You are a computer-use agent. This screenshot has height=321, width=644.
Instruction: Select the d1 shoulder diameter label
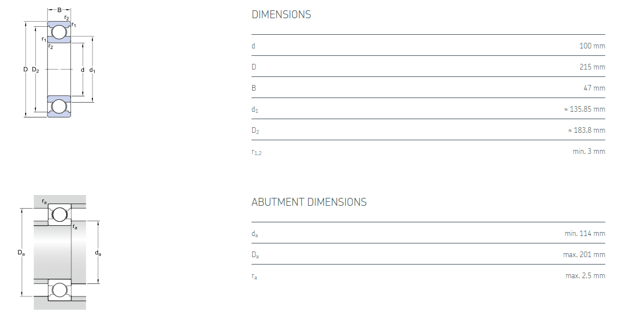pos(255,109)
